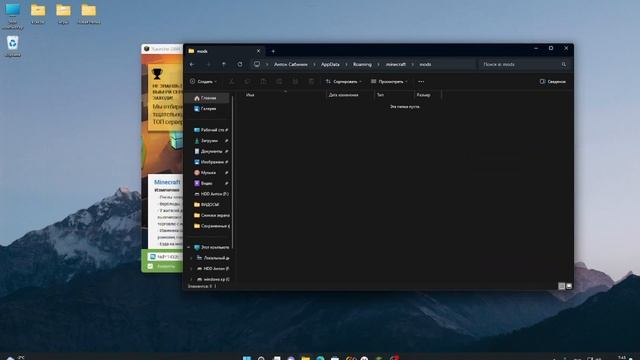640x360 pixels.
Task: Open the Просмотреть (View) dropdown
Action: coord(389,82)
